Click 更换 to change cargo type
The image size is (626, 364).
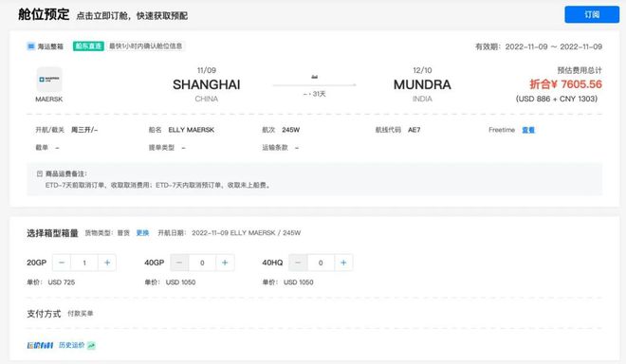pos(142,232)
